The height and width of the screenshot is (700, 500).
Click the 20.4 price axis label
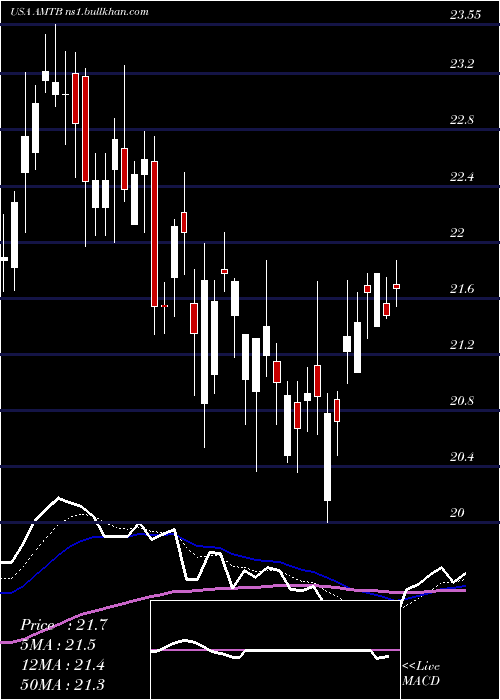[462, 457]
